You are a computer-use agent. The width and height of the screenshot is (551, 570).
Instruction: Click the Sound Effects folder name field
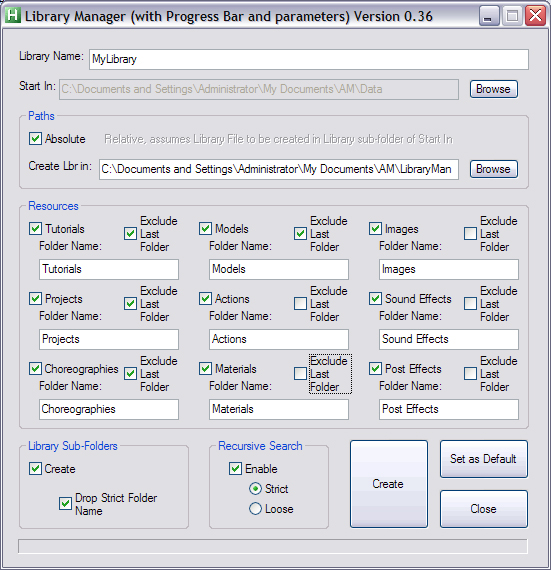[x=449, y=340]
